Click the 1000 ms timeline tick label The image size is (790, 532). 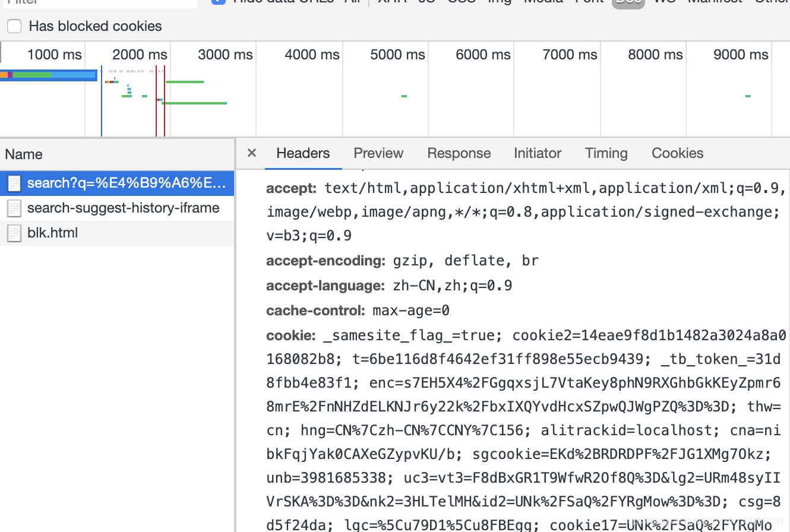pyautogui.click(x=55, y=55)
